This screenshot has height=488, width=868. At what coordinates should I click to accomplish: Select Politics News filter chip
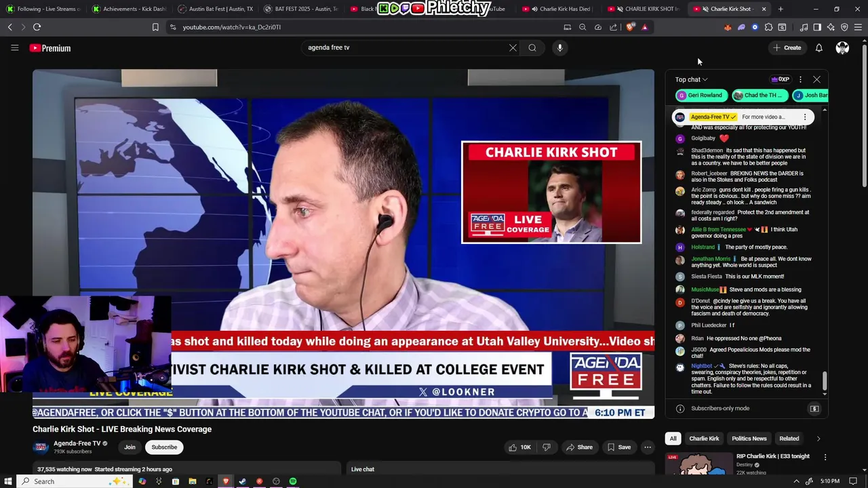pyautogui.click(x=749, y=439)
